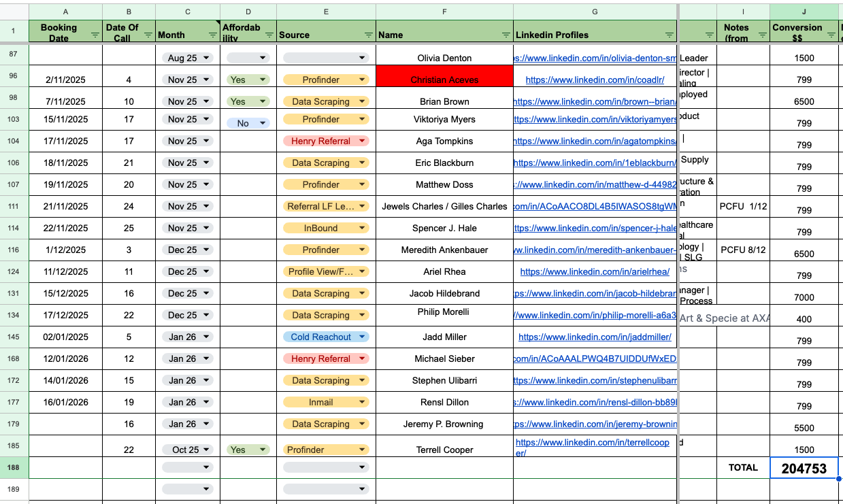Click the PCFU 1/12 notes cell
The image size is (843, 504).
pyautogui.click(x=743, y=206)
